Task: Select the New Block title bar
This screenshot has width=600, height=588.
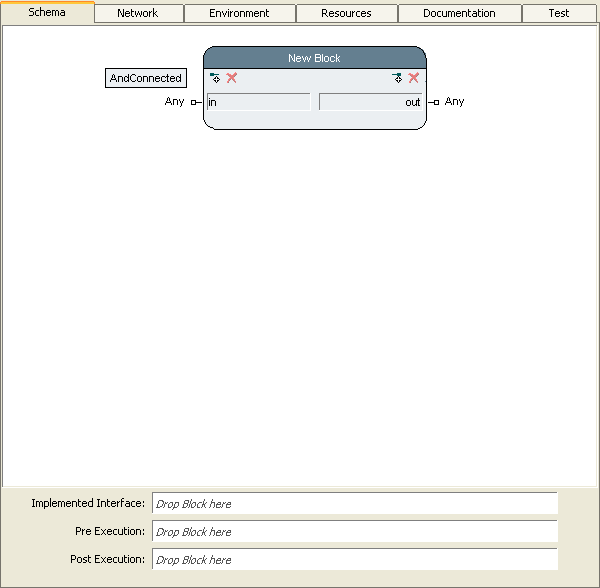Action: coord(314,58)
